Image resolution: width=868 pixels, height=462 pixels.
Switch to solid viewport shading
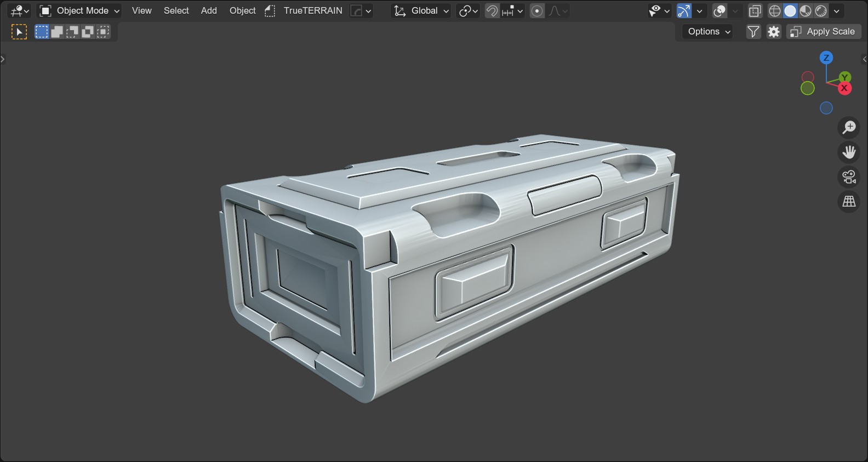click(x=790, y=10)
